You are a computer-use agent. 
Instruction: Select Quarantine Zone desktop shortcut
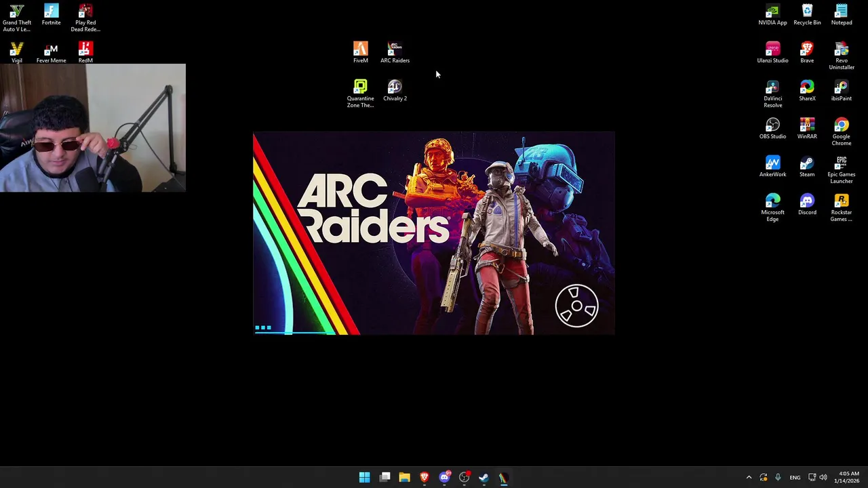(x=360, y=94)
